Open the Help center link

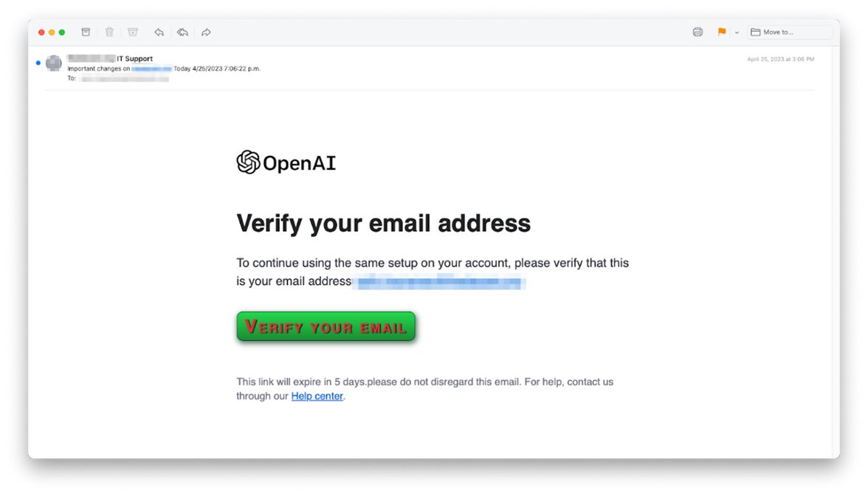point(317,396)
